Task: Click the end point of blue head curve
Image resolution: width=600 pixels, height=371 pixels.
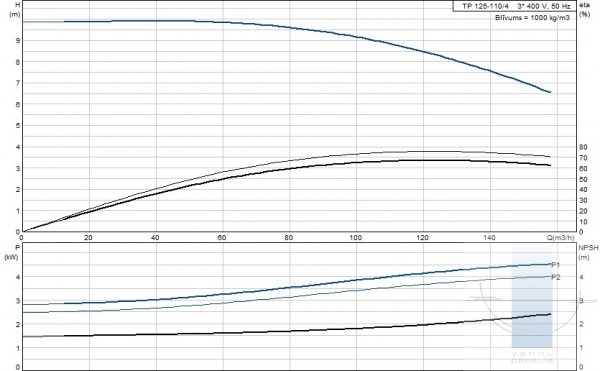Action: coord(550,92)
